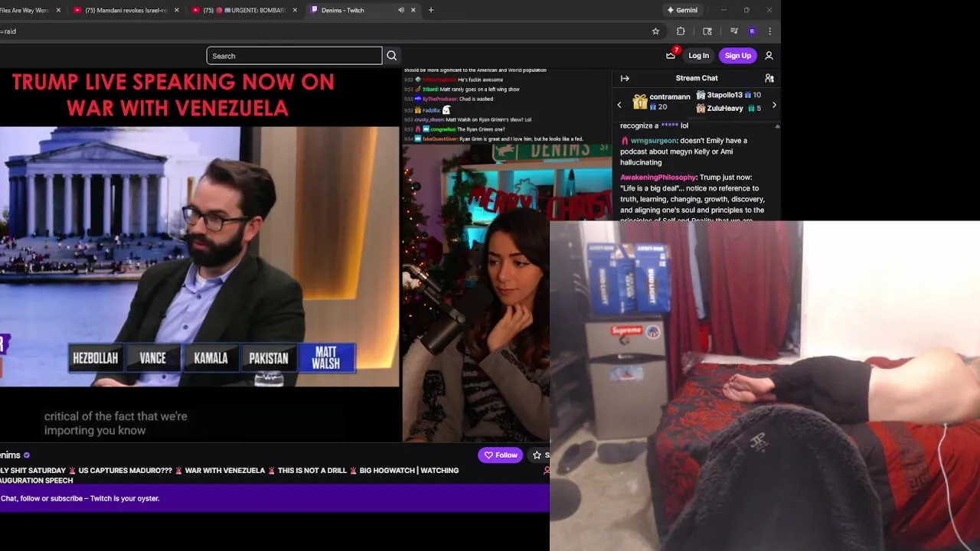The width and height of the screenshot is (980, 551).
Task: Open the chat community users list
Action: pyautogui.click(x=769, y=78)
